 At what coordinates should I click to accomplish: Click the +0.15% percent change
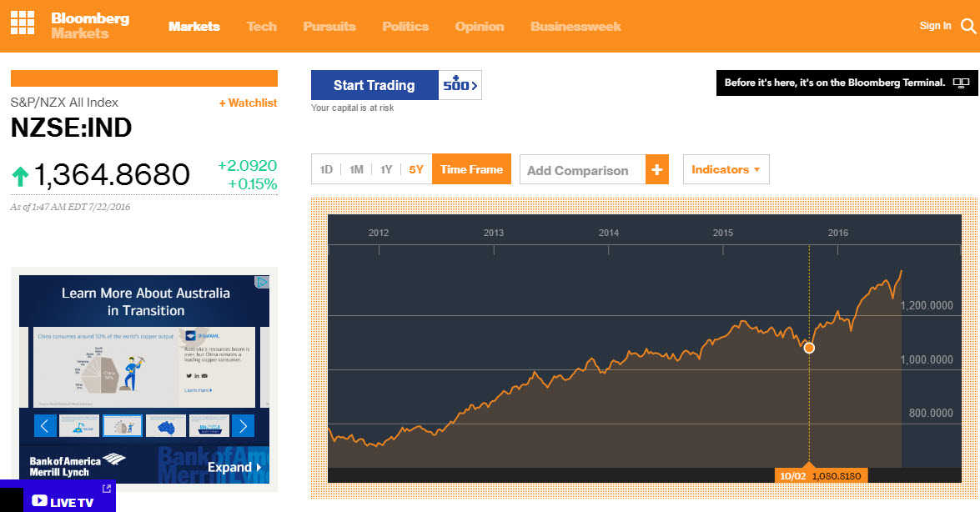(253, 183)
